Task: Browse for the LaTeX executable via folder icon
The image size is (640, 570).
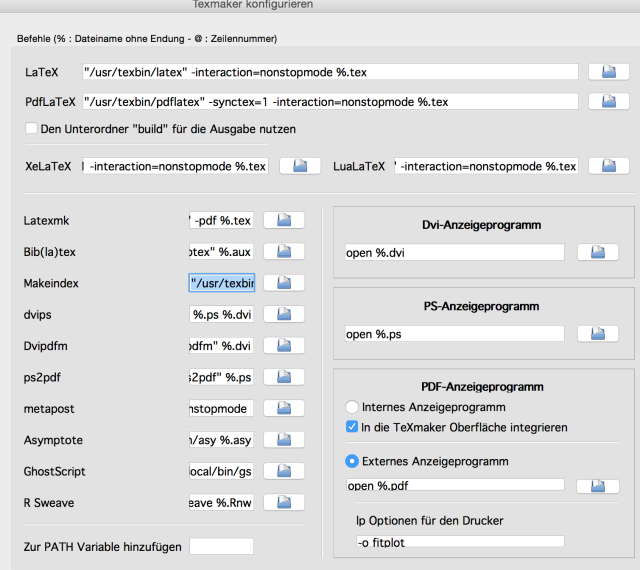Action: click(609, 72)
